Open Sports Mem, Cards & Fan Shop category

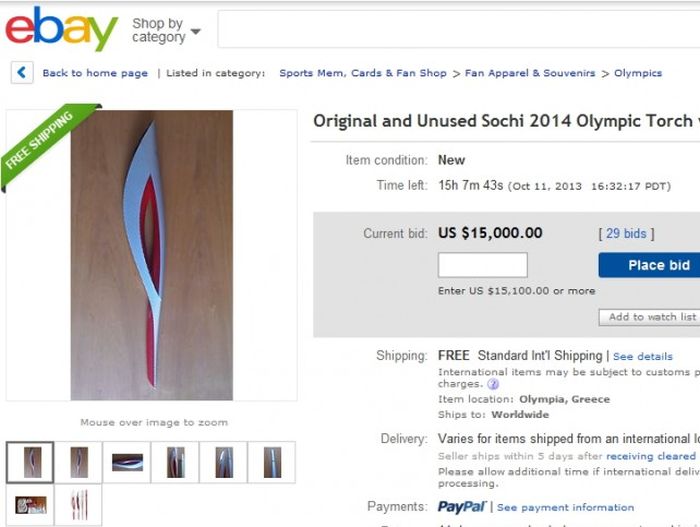[363, 73]
